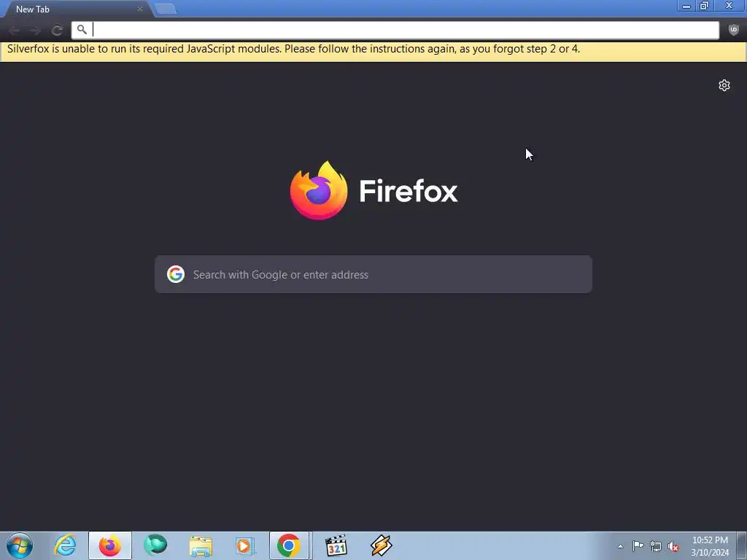Restore down the browser window

click(704, 6)
